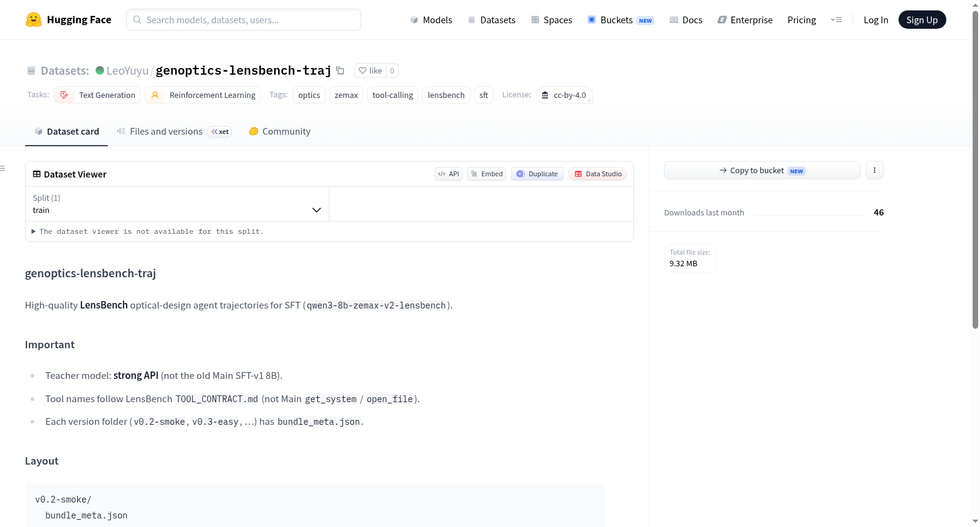The height and width of the screenshot is (527, 980).
Task: Click the bundle_meta.json inline code in the bullet
Action: tap(318, 422)
